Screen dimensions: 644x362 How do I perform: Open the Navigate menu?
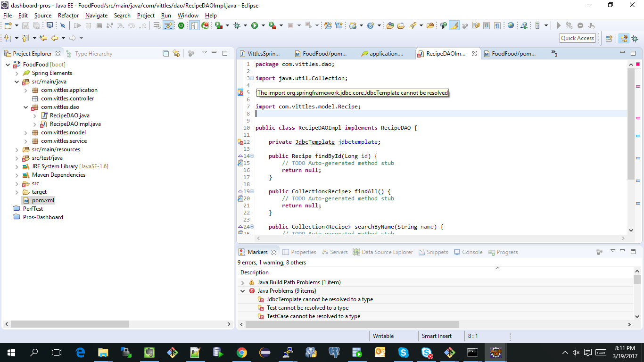click(96, 16)
